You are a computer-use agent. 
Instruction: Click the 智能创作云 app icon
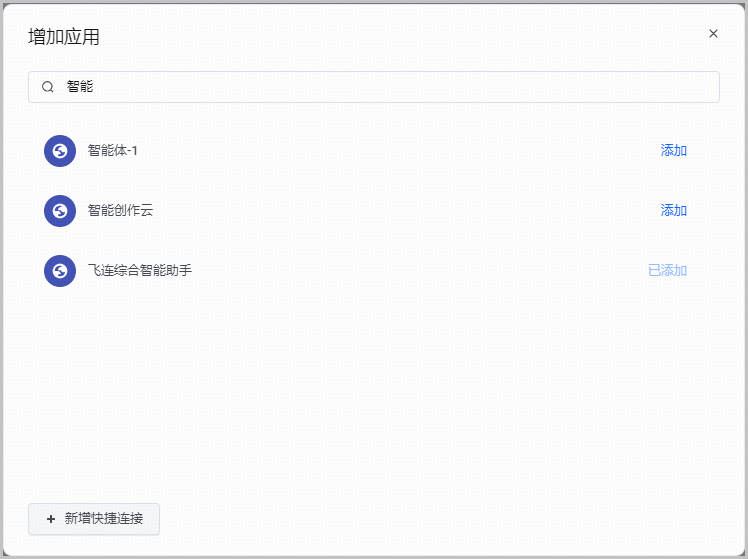tap(60, 211)
